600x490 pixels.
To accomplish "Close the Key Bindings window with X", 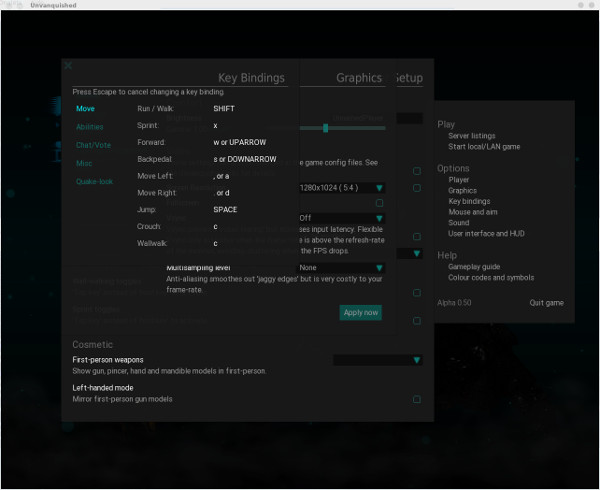I will point(68,66).
